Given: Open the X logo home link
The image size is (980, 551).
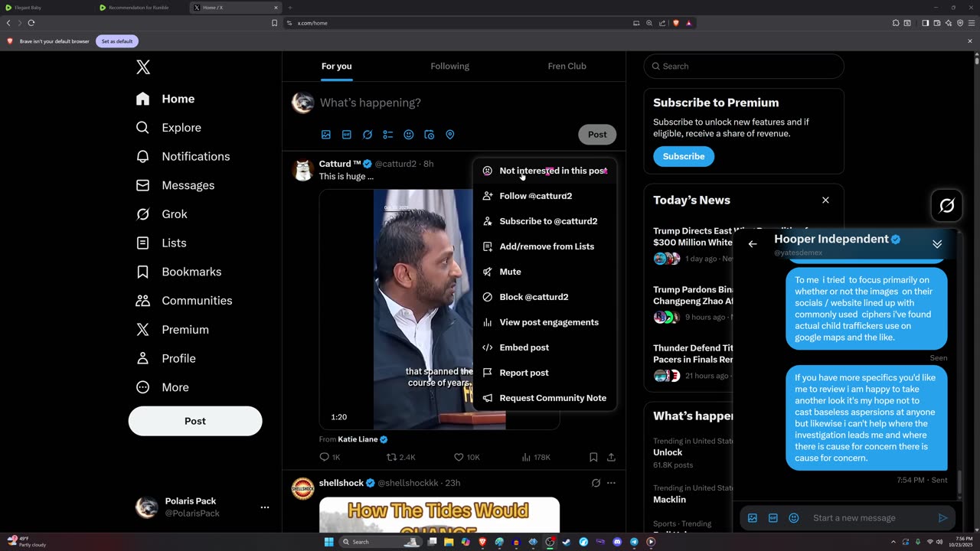Looking at the screenshot, I should click(143, 67).
